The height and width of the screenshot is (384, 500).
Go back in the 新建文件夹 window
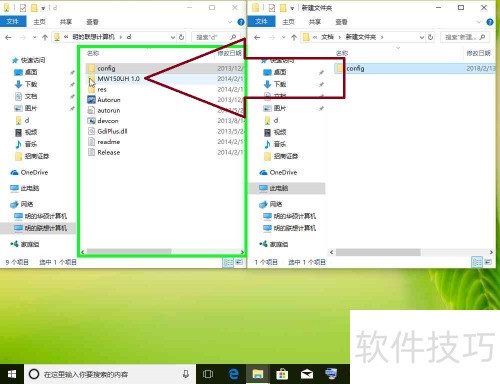click(257, 37)
